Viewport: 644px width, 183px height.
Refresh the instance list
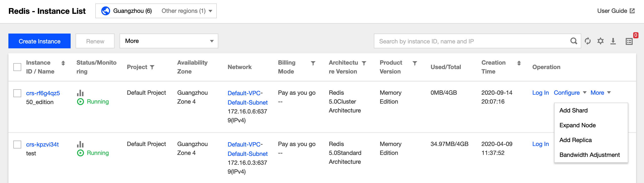click(x=587, y=41)
